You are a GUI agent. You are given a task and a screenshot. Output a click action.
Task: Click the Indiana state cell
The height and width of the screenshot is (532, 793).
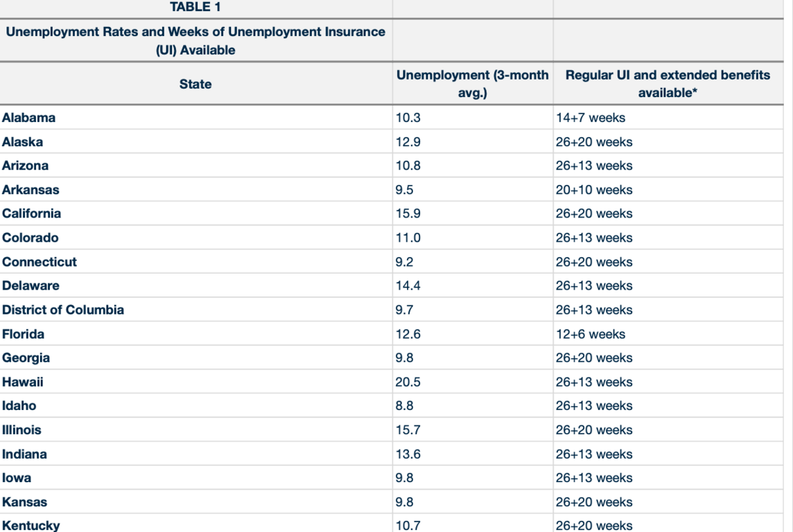click(x=25, y=454)
